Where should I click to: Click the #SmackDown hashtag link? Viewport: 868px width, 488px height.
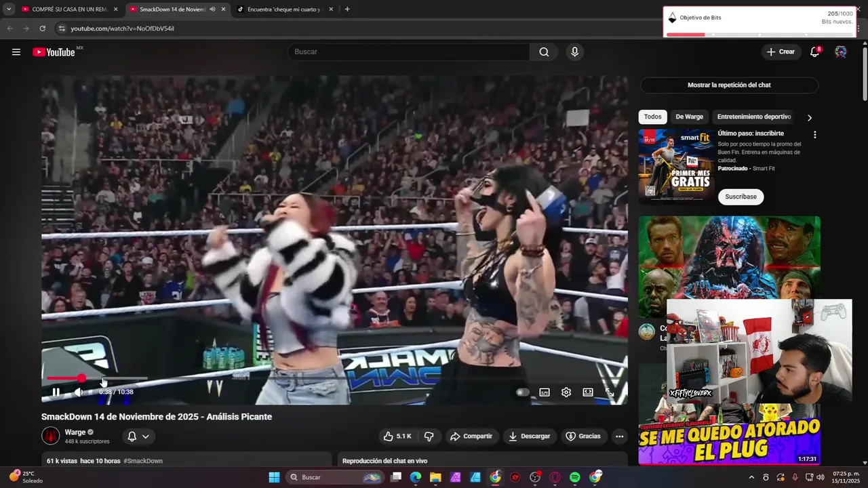click(143, 461)
